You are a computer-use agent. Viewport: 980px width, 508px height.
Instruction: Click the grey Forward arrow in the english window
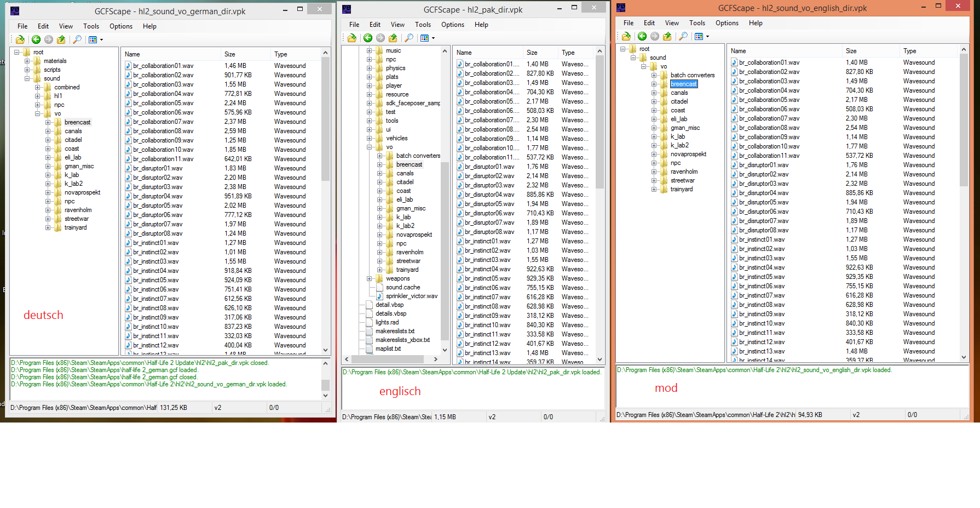(x=655, y=36)
